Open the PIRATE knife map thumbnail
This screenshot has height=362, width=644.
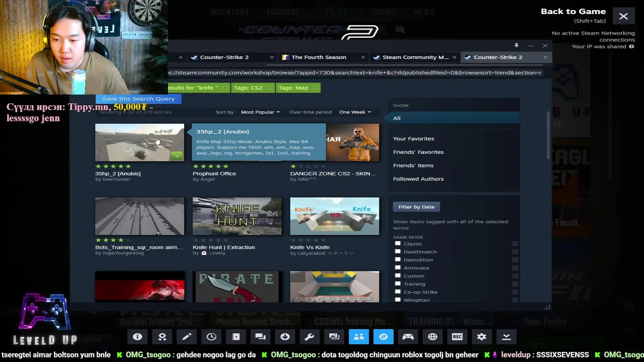[237, 287]
